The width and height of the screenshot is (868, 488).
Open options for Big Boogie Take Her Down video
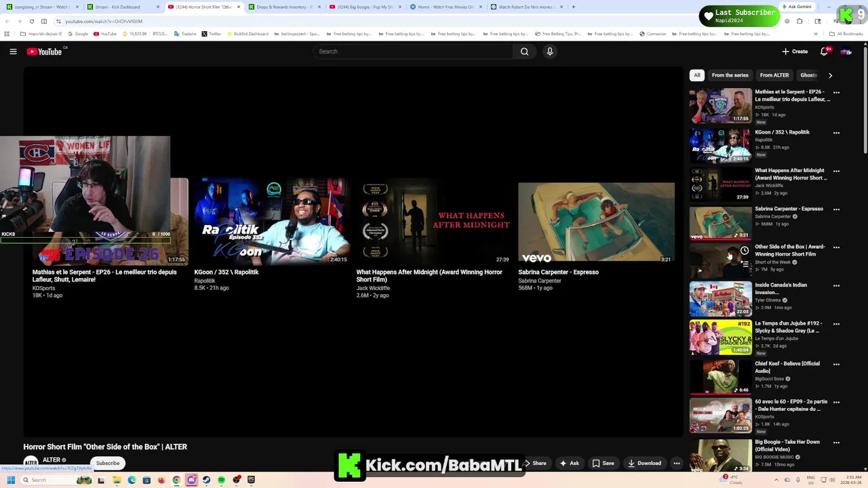[x=836, y=443]
